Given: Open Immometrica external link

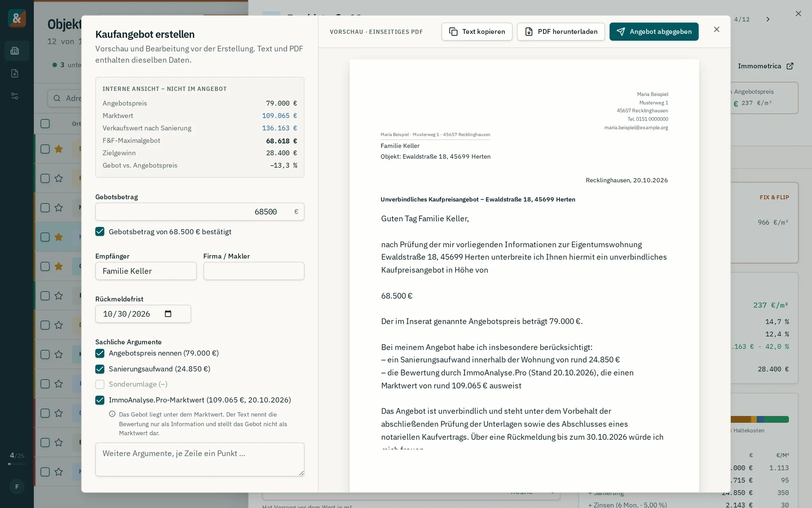Looking at the screenshot, I should [x=765, y=66].
